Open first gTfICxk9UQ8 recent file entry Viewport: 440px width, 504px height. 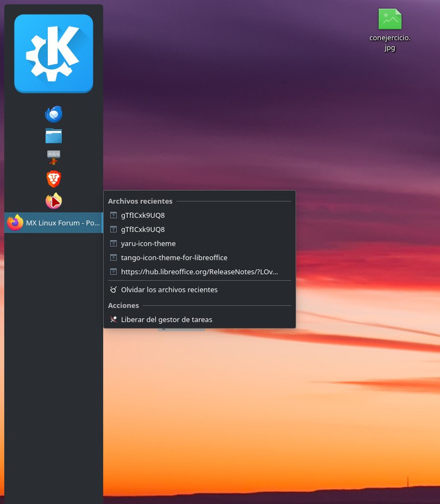click(x=199, y=215)
